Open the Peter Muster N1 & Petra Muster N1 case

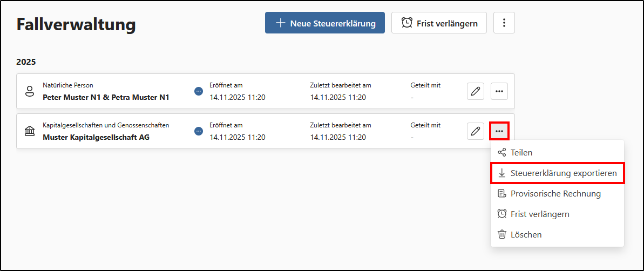pyautogui.click(x=106, y=97)
